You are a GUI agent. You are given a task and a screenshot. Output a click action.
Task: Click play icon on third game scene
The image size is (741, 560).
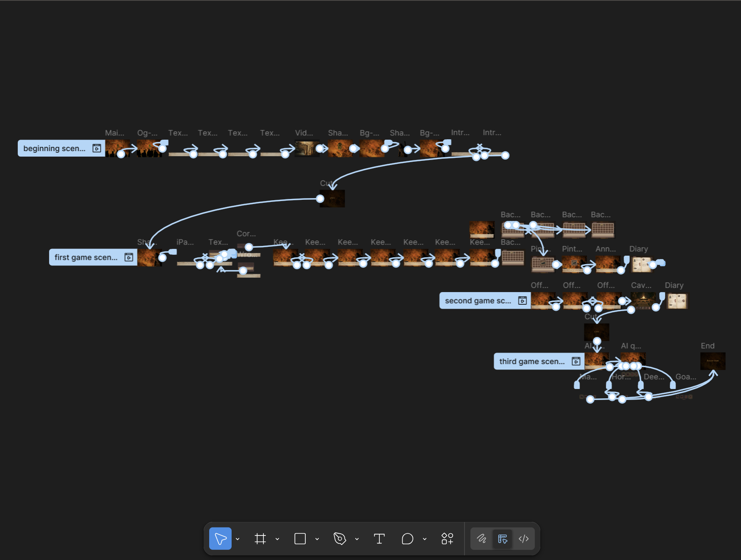click(x=576, y=361)
